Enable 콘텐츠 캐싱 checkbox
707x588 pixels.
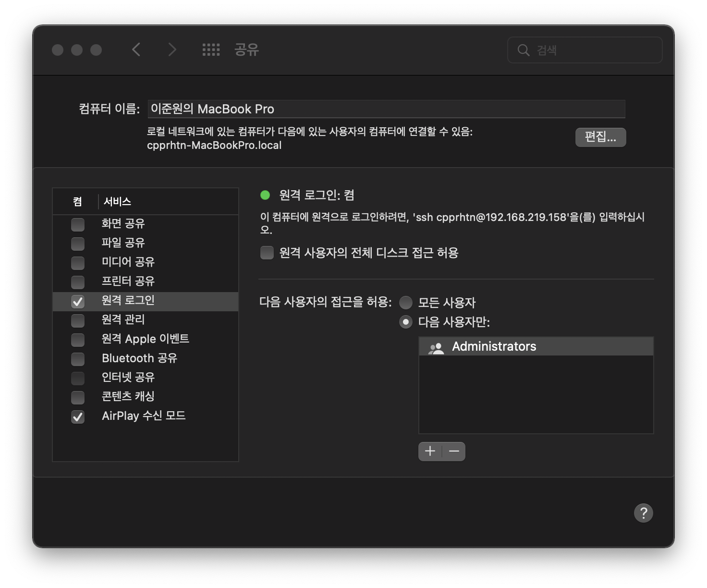pos(78,397)
